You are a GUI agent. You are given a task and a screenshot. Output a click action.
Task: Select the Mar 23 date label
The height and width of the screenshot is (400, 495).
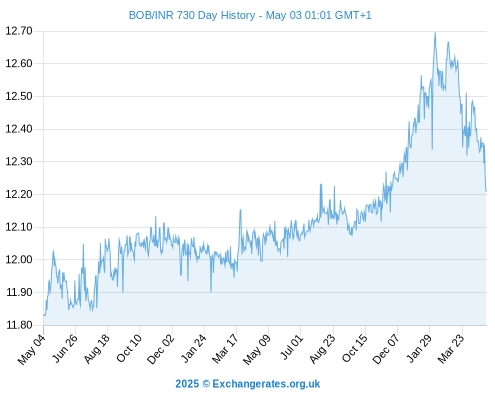(x=451, y=349)
